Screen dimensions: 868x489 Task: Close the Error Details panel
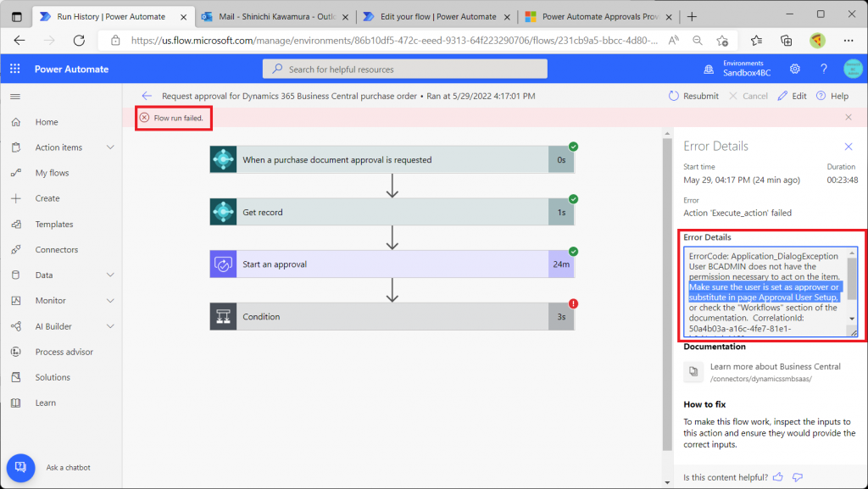(849, 147)
